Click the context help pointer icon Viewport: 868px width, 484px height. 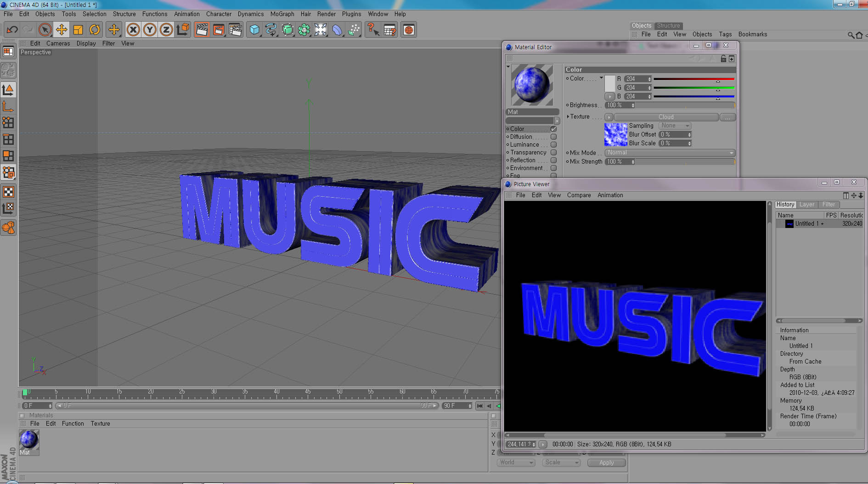[373, 30]
